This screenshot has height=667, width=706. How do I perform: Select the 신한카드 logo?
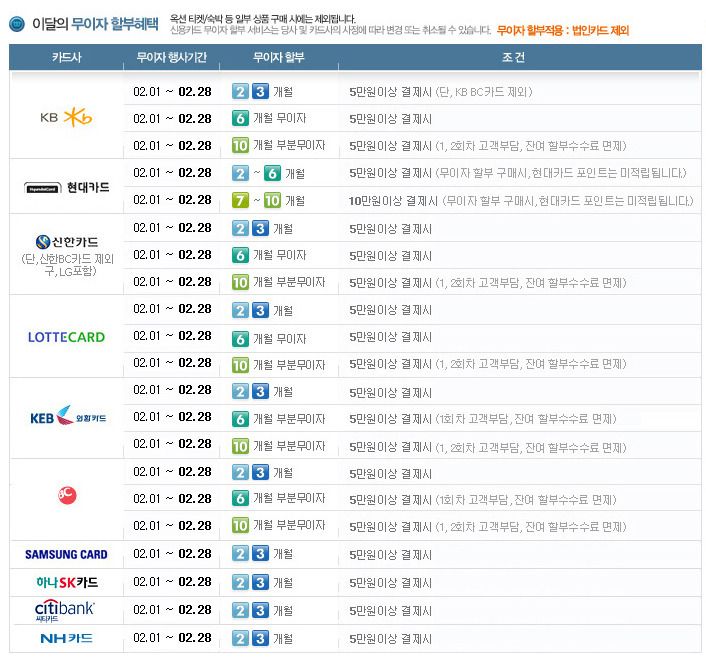67,242
